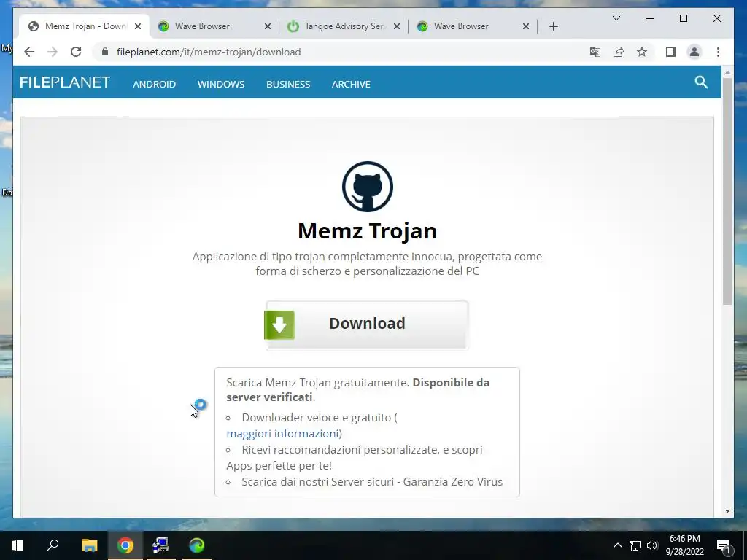
Task: Click the page vertical scrollbar thumb
Action: tap(727, 190)
